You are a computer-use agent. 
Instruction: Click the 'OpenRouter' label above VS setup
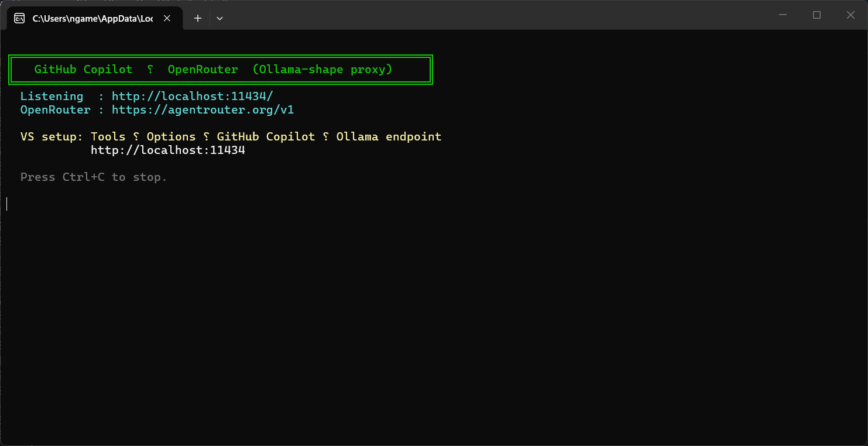coord(56,109)
